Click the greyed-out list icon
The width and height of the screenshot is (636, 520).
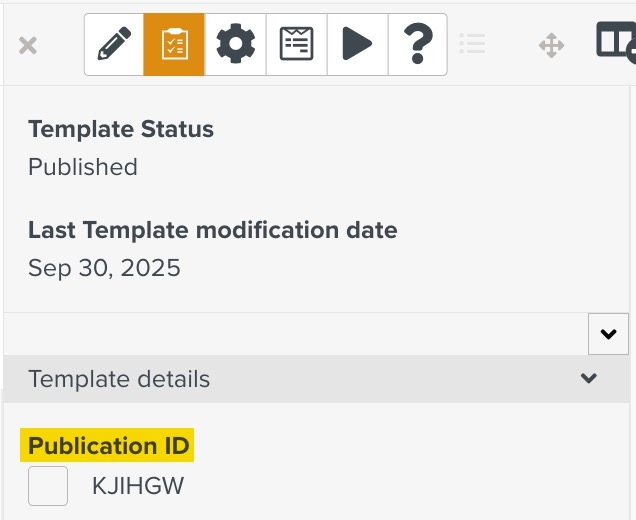(472, 44)
